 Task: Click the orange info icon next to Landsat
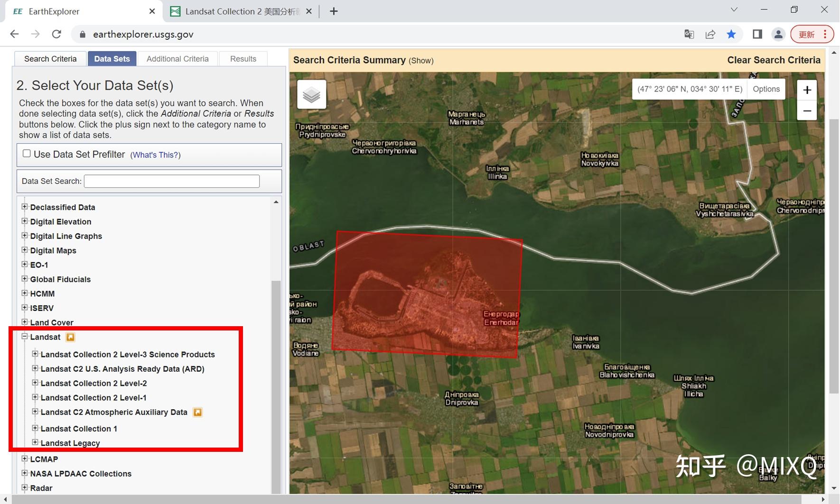[70, 337]
